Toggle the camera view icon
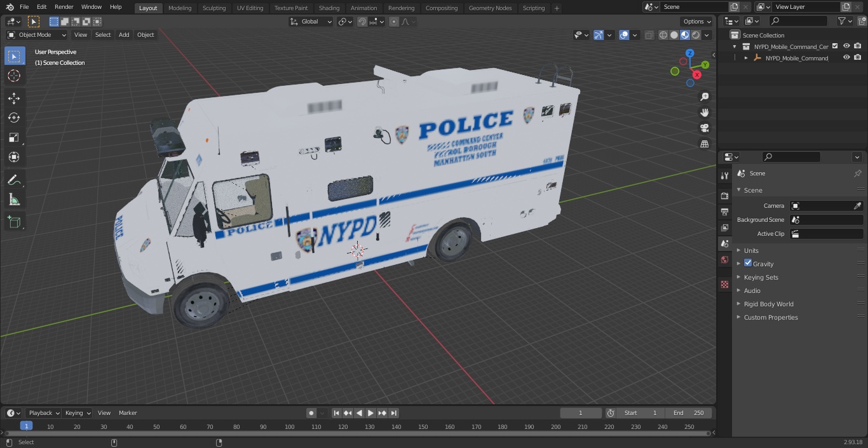 (x=704, y=128)
